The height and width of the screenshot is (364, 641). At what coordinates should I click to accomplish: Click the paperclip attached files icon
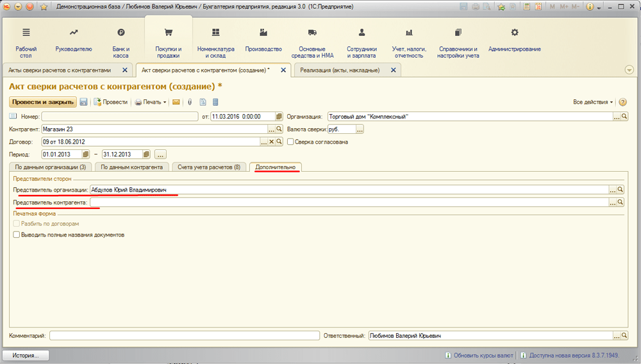point(190,102)
